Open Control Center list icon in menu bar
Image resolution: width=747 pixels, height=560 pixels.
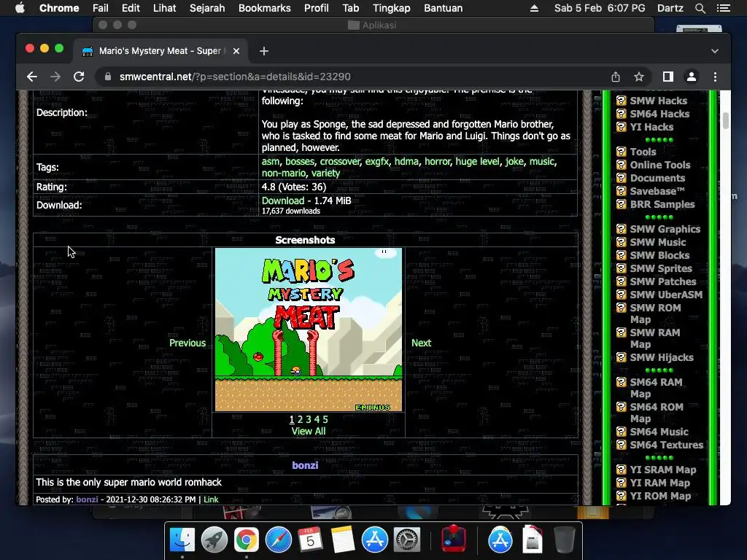click(723, 8)
